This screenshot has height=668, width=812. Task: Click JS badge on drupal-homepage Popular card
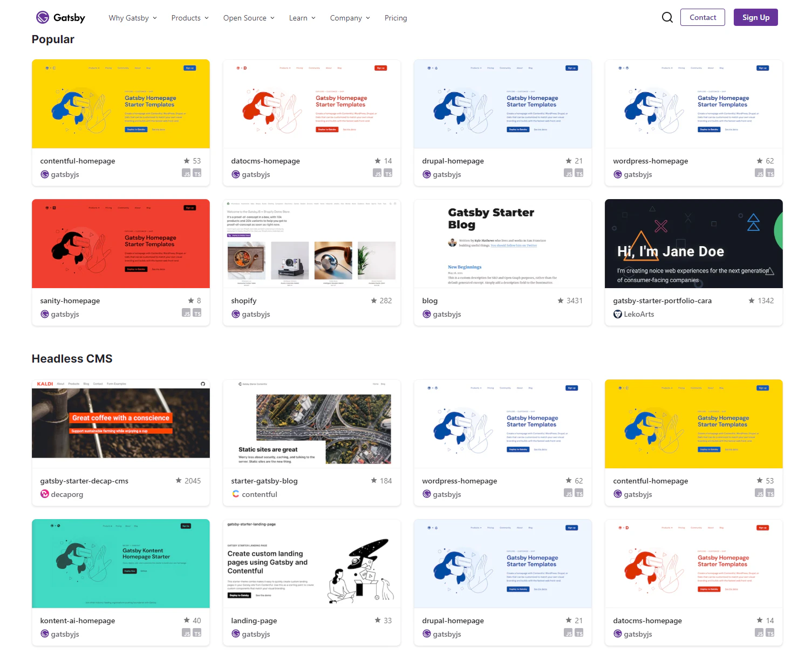568,173
